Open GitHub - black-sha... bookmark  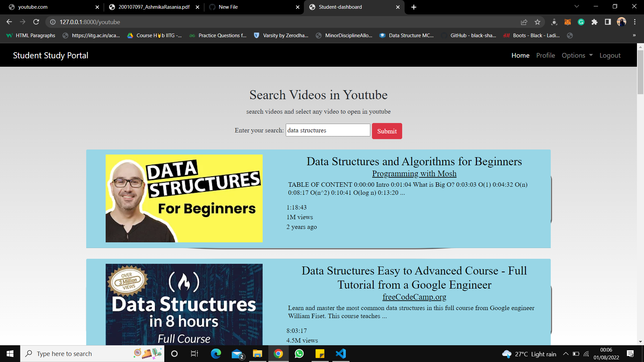469,36
